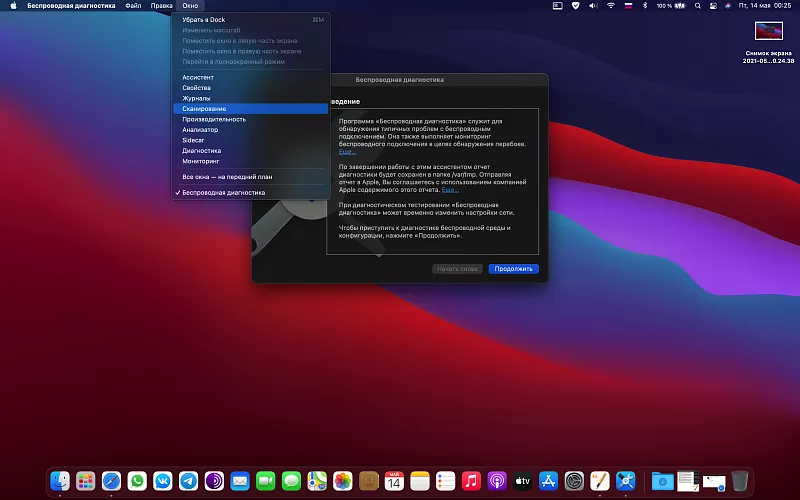Screen dimensions: 800x500
Task: Select Сканирование in the Окно menu
Action: point(204,108)
